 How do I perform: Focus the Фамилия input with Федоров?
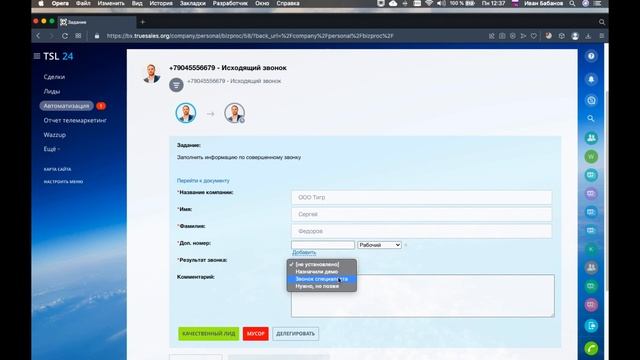click(x=422, y=231)
